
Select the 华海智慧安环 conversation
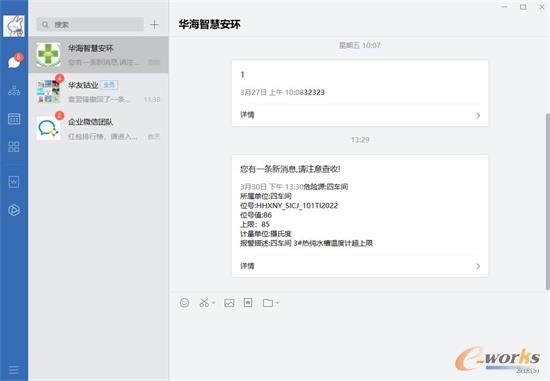coord(99,55)
